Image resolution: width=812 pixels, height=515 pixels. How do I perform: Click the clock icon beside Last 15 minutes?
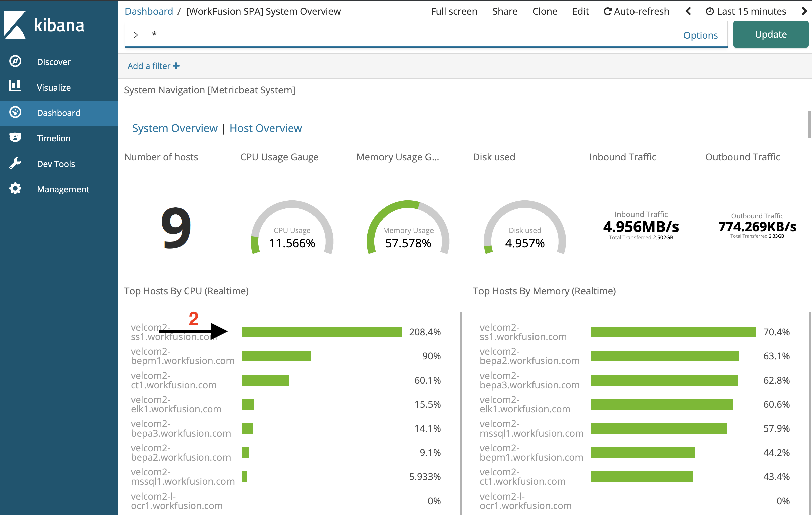[x=710, y=12]
